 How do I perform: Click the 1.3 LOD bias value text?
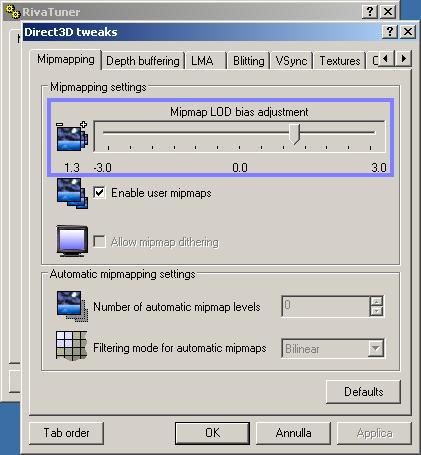point(72,167)
